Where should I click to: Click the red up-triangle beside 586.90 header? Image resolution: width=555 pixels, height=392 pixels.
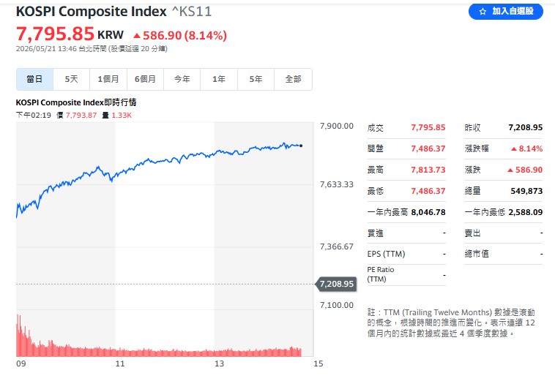(137, 36)
